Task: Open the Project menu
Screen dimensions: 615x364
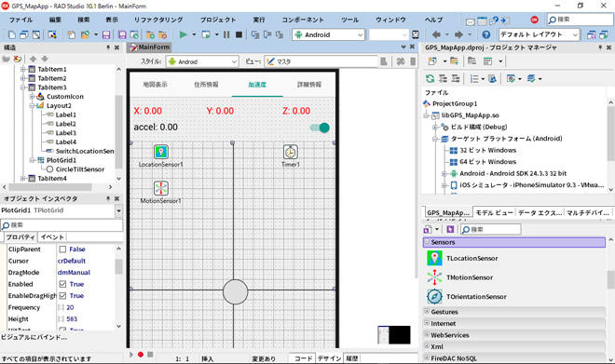Action: 218,20
